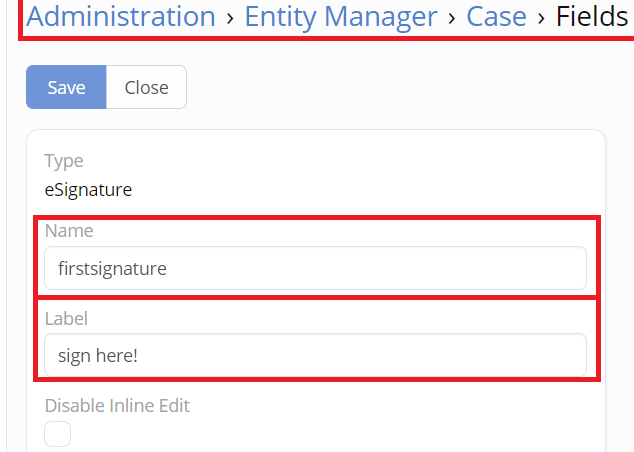Close the field editor

146,87
